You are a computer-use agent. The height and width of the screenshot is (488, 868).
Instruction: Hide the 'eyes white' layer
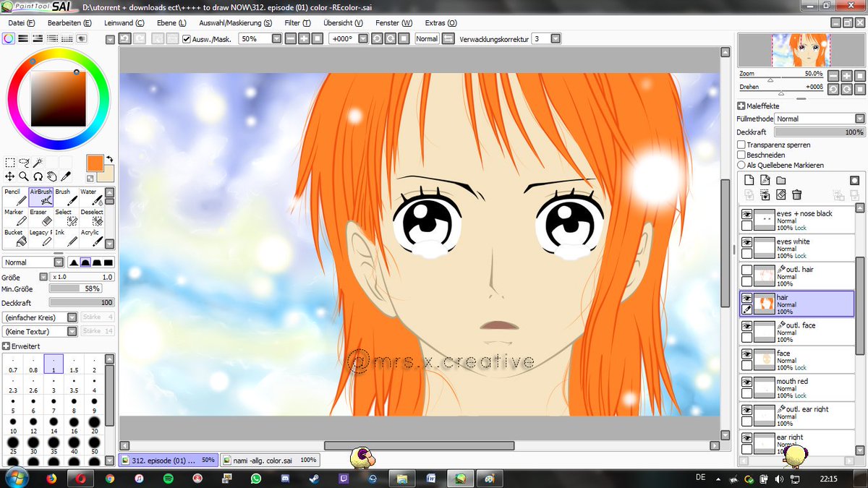746,242
